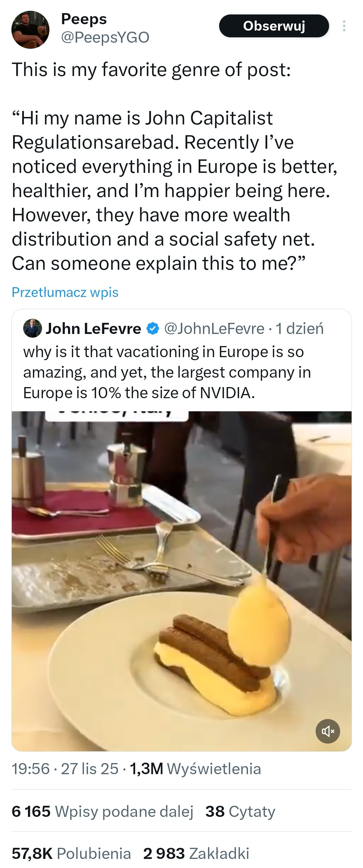Open Peeps profile avatar

pyautogui.click(x=30, y=30)
